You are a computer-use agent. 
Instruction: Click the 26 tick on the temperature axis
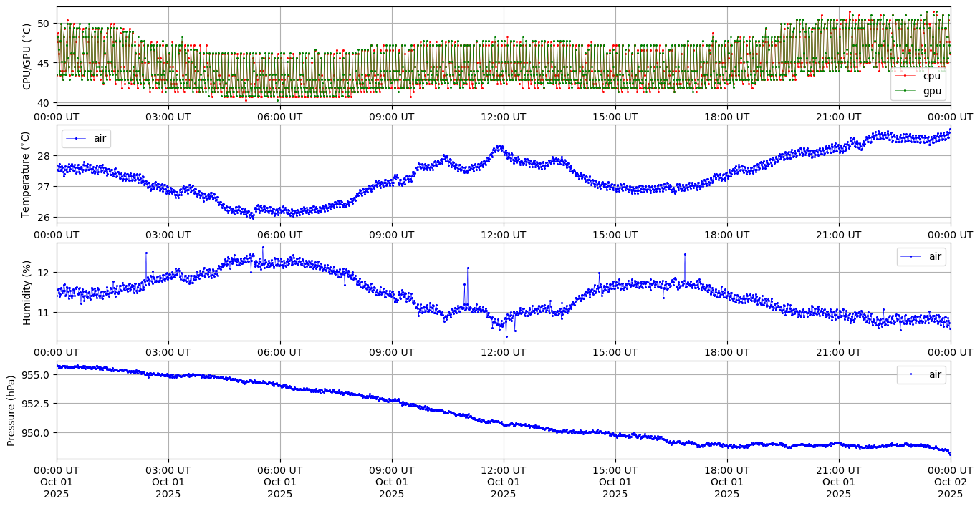point(44,217)
